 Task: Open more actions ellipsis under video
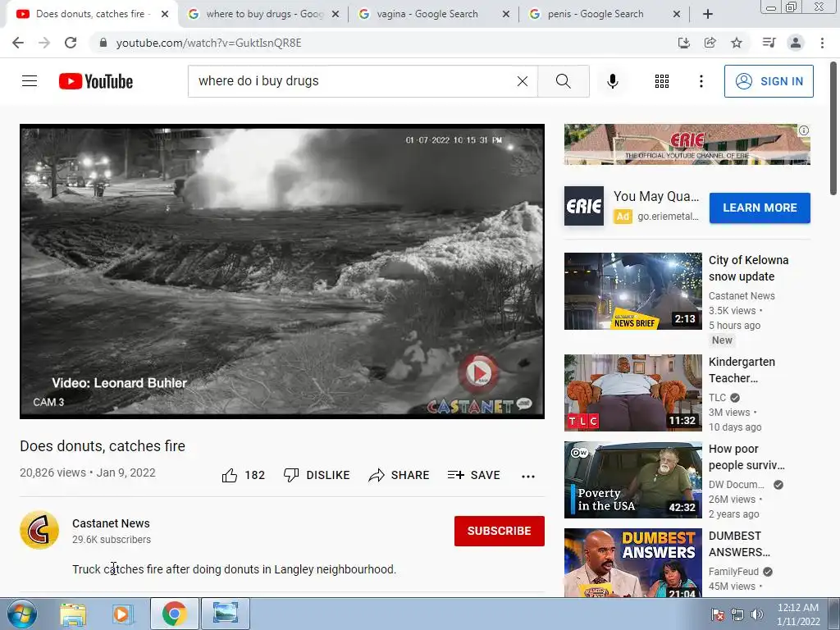(x=528, y=477)
